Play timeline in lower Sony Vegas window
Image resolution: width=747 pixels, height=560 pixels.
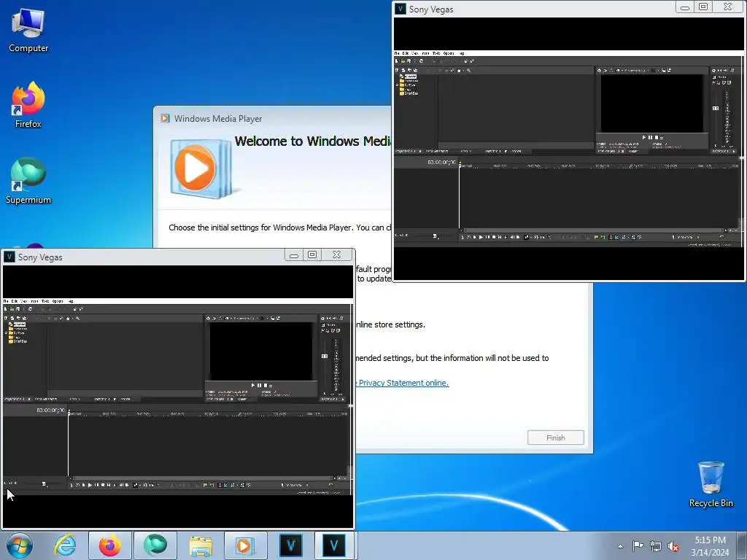(x=90, y=485)
